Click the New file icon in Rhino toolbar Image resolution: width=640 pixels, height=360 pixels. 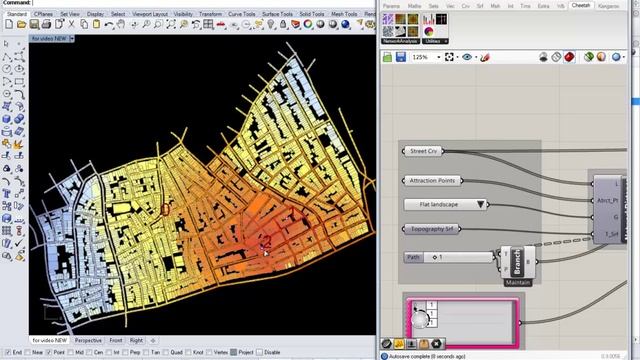tap(9, 24)
